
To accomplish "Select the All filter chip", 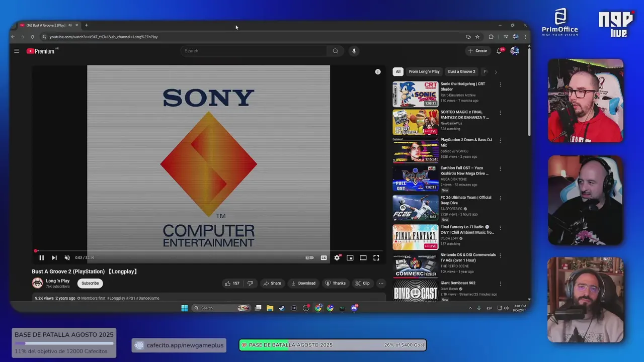I will 398,71.
